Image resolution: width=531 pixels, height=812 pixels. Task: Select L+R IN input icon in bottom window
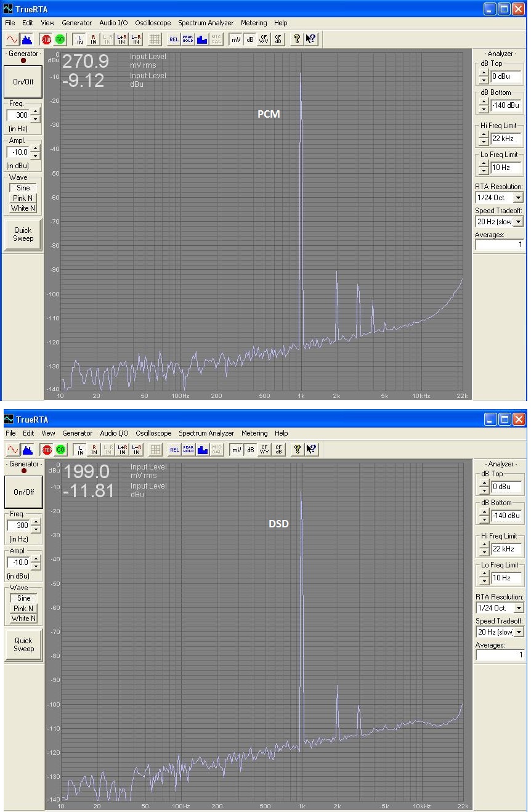123,450
